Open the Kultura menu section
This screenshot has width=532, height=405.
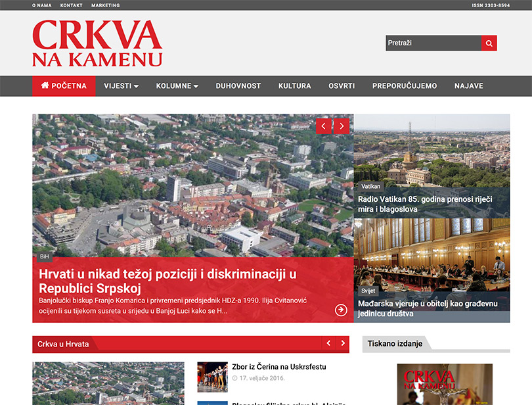pyautogui.click(x=294, y=86)
